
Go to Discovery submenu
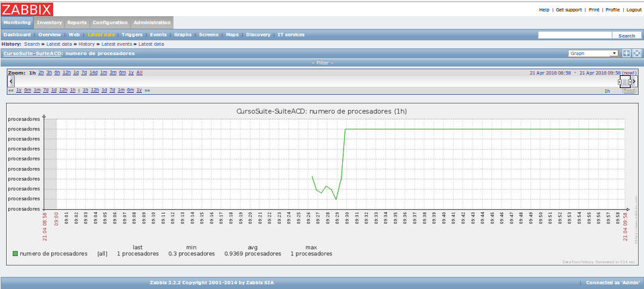coord(258,35)
